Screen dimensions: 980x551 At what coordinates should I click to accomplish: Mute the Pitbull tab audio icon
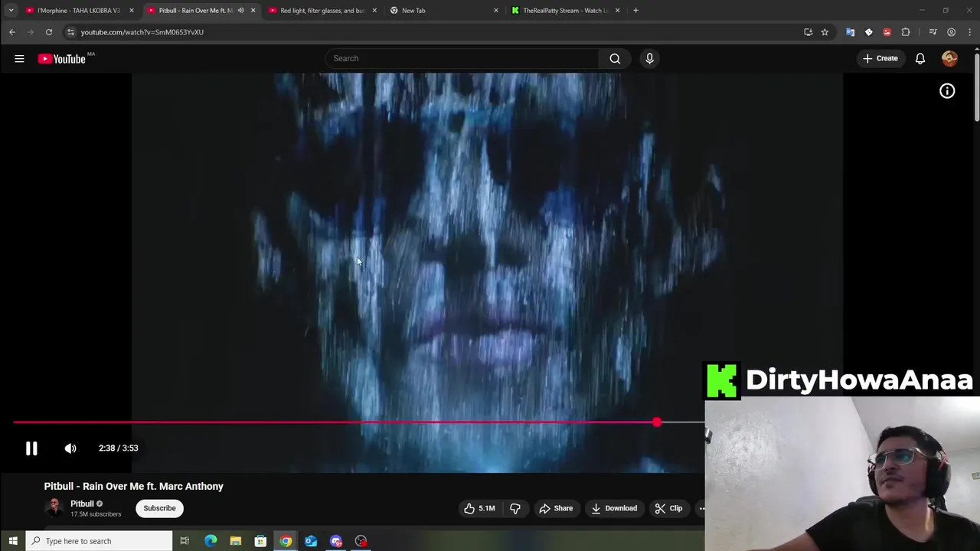tap(240, 11)
